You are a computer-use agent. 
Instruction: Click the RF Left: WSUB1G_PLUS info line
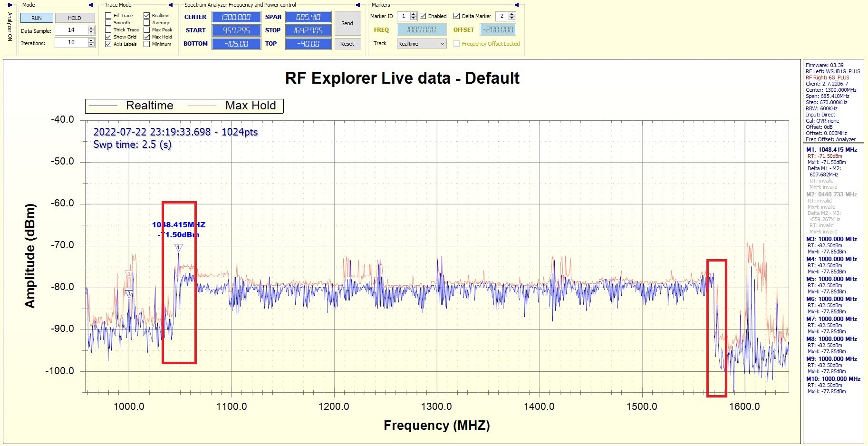coord(833,72)
